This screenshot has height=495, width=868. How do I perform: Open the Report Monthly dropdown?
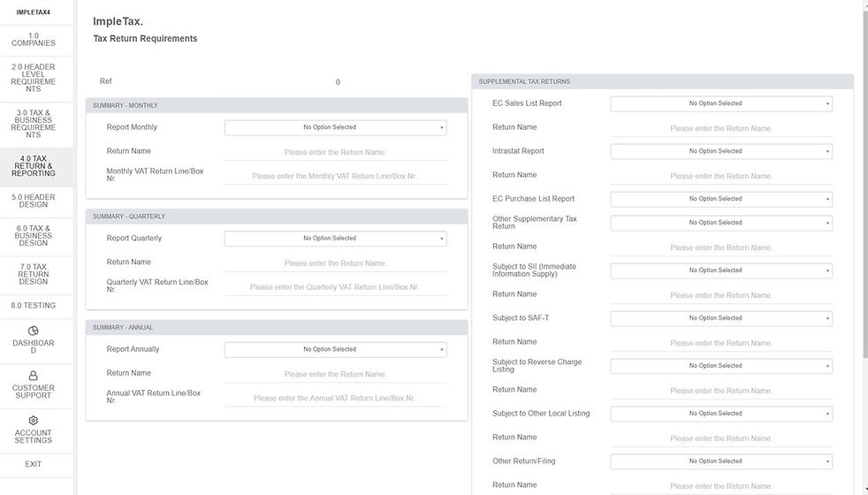[335, 127]
